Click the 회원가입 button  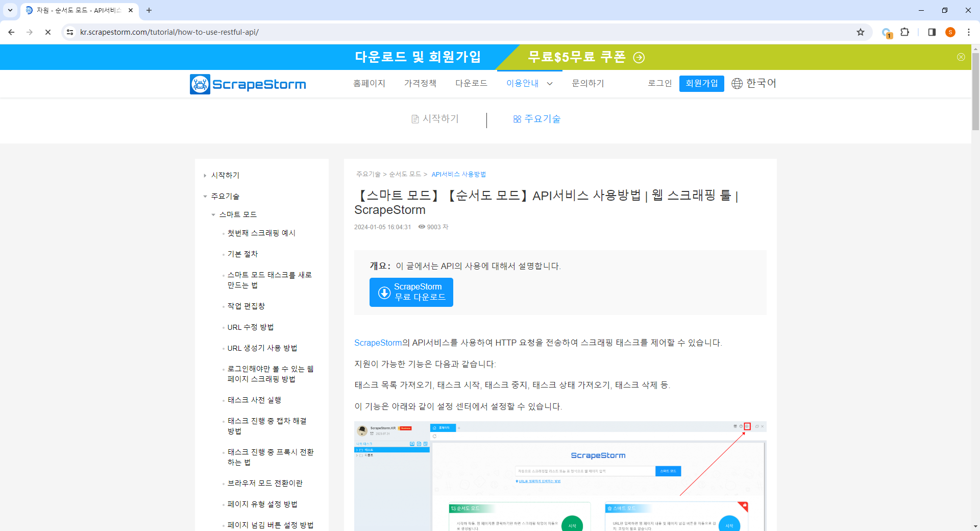pyautogui.click(x=702, y=83)
